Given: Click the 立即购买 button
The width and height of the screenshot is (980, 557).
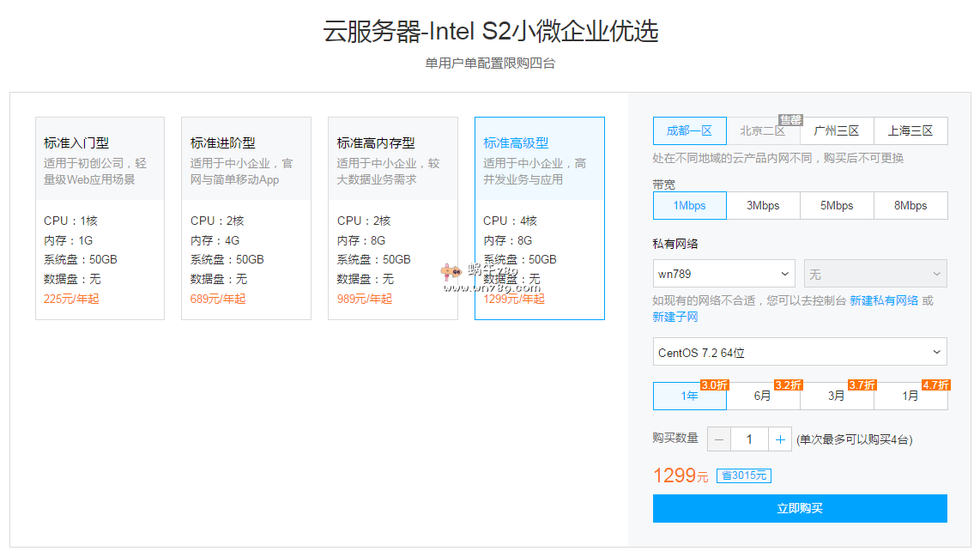Looking at the screenshot, I should coord(800,508).
